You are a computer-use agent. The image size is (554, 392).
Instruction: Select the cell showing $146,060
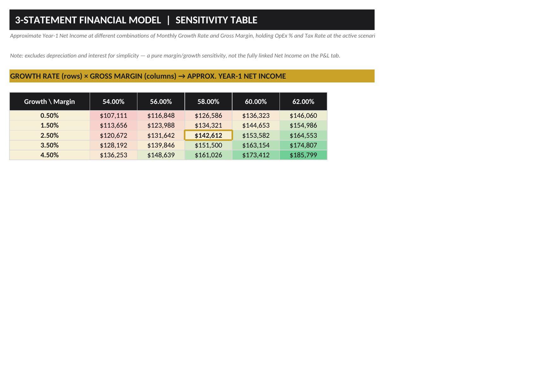tap(303, 116)
